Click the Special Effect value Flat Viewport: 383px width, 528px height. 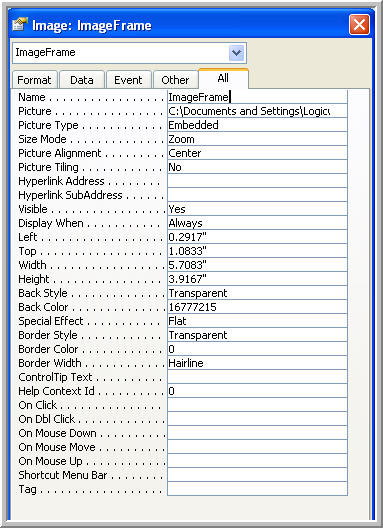(x=257, y=321)
